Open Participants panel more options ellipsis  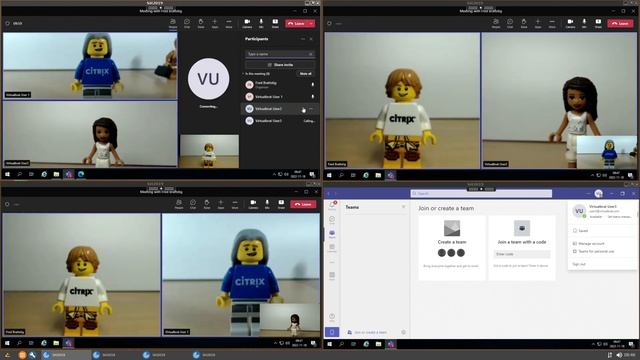coord(303,39)
